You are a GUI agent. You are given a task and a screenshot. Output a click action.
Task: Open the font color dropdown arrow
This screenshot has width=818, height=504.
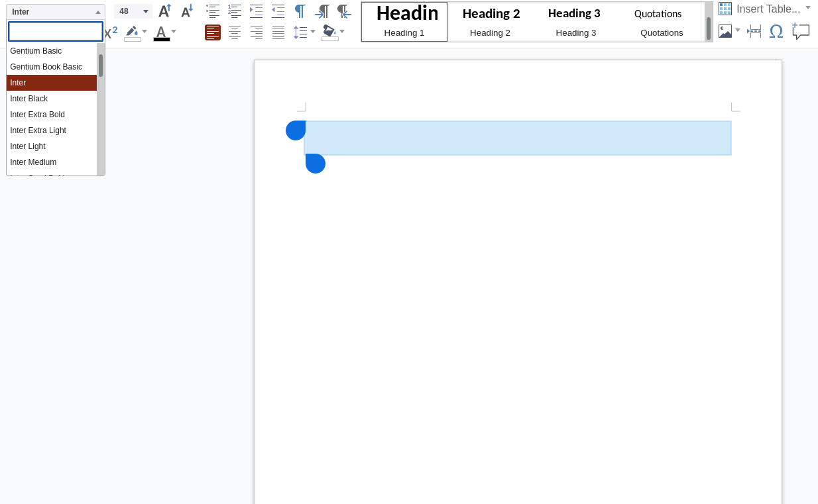(x=173, y=32)
